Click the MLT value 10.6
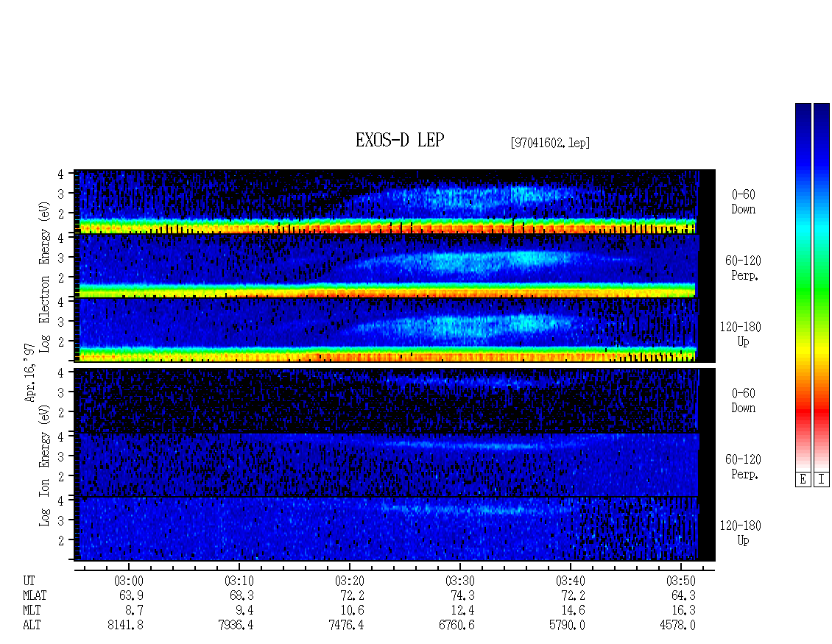This screenshot has height=644, width=832. pyautogui.click(x=353, y=611)
